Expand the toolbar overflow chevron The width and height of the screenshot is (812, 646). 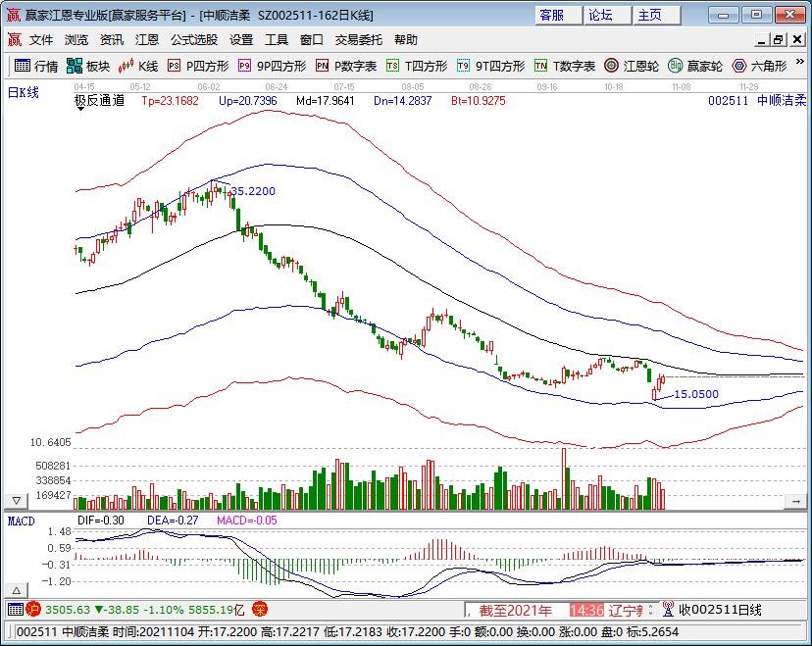[x=800, y=61]
